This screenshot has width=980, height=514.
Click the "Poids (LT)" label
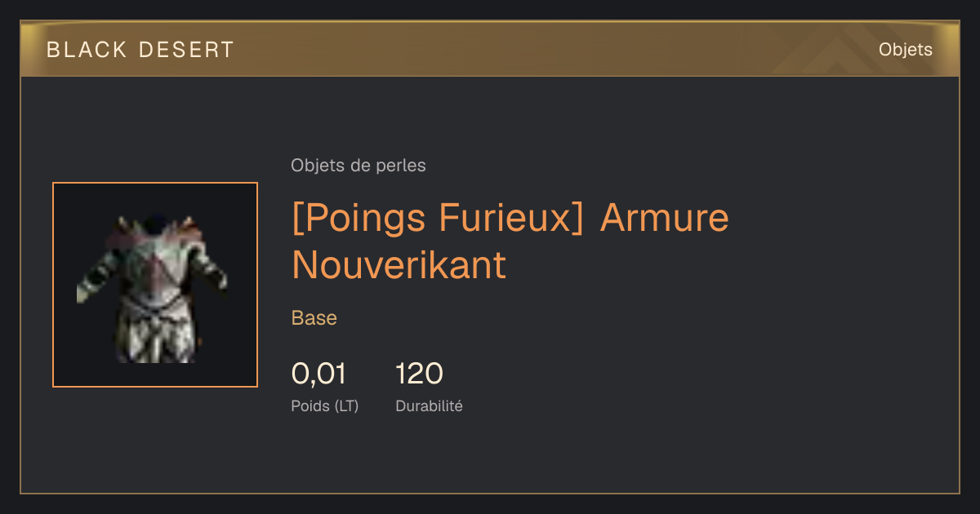pyautogui.click(x=325, y=405)
